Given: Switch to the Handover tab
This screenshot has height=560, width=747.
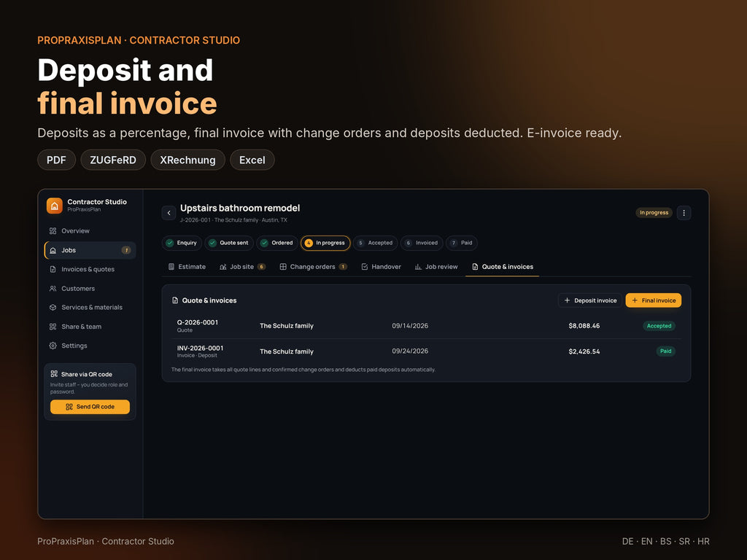Looking at the screenshot, I should coord(381,267).
